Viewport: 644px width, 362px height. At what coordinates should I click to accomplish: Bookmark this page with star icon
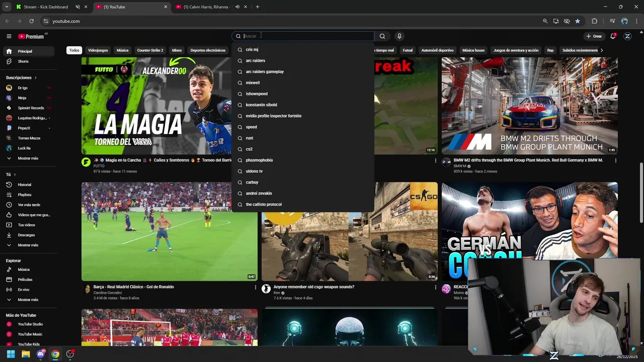point(578,21)
